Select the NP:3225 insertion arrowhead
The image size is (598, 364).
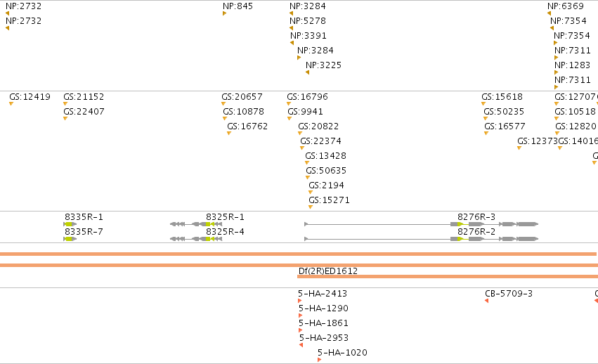tap(307, 72)
